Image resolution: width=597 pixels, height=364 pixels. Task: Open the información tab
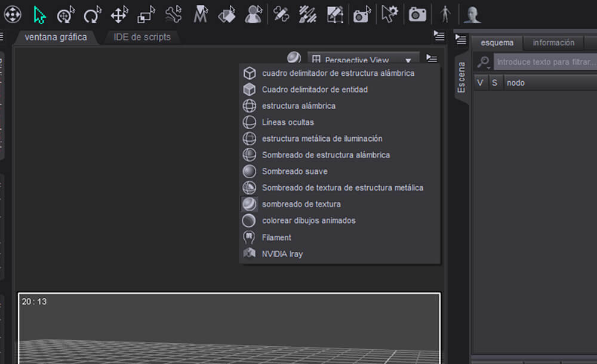(553, 42)
